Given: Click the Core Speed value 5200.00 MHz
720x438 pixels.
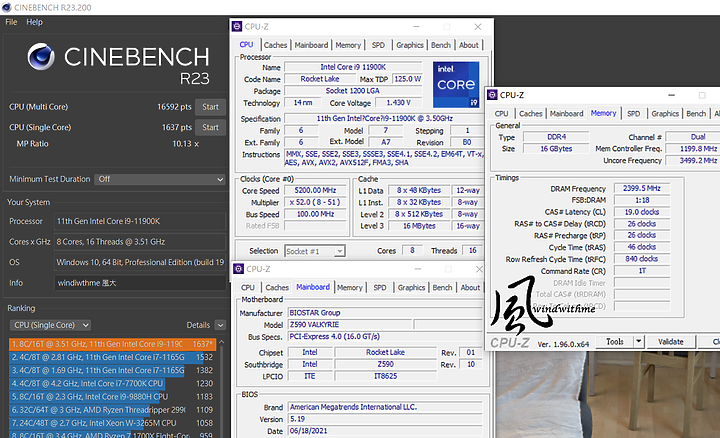Looking at the screenshot, I should pos(315,190).
